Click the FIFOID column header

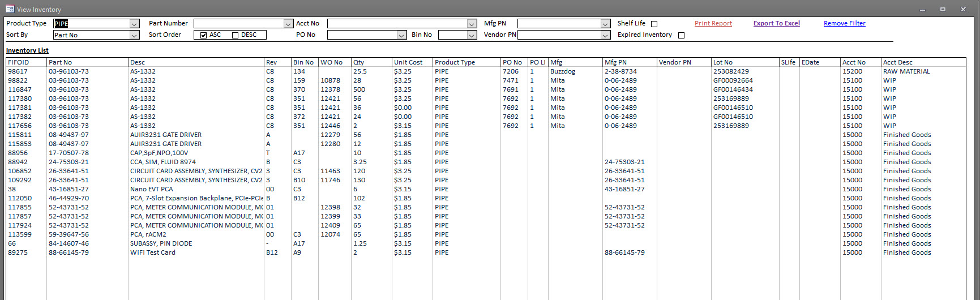18,62
